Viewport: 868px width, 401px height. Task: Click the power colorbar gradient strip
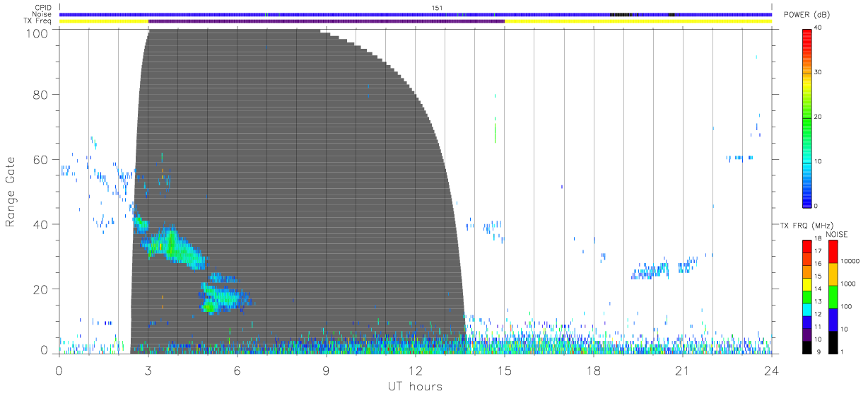click(807, 117)
